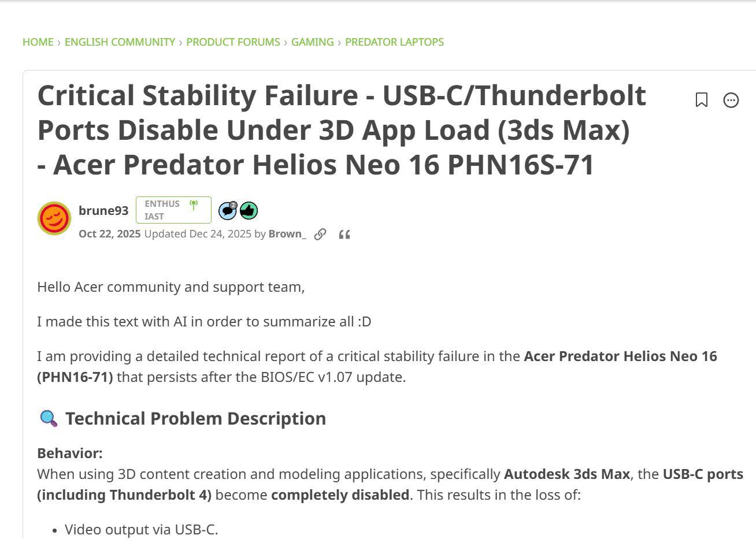This screenshot has width=756, height=539.
Task: Open PRODUCT FORUMS breadcrumb
Action: 233,42
